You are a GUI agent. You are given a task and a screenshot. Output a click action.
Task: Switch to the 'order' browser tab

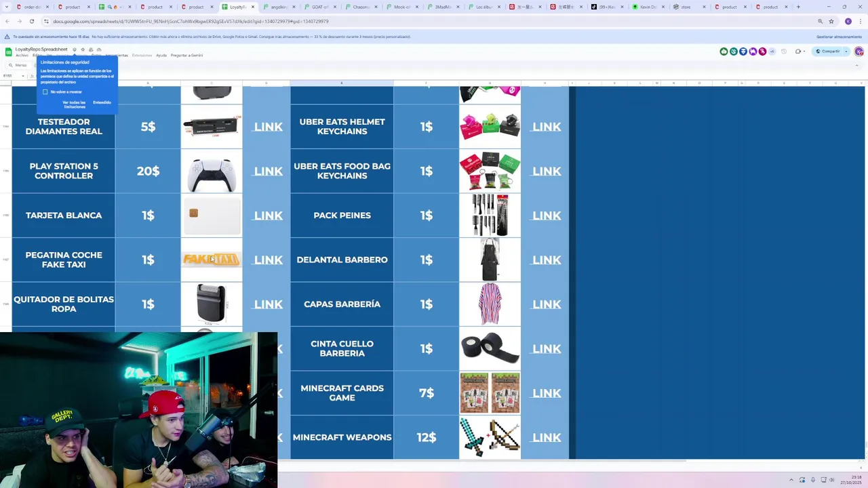click(32, 7)
